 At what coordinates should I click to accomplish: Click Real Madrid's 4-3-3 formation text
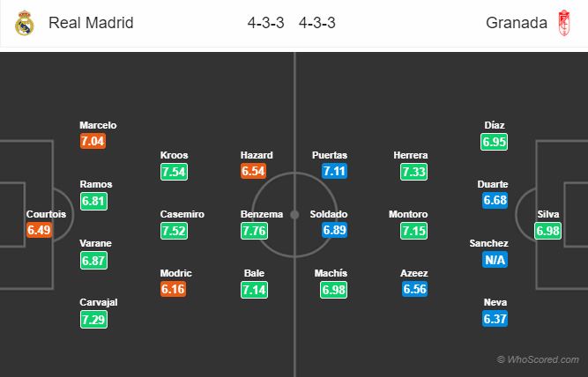[266, 23]
